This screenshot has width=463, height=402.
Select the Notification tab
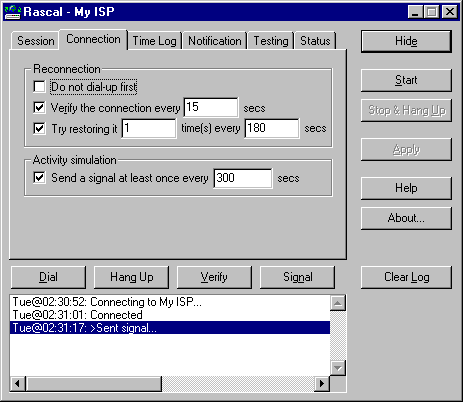coord(214,41)
